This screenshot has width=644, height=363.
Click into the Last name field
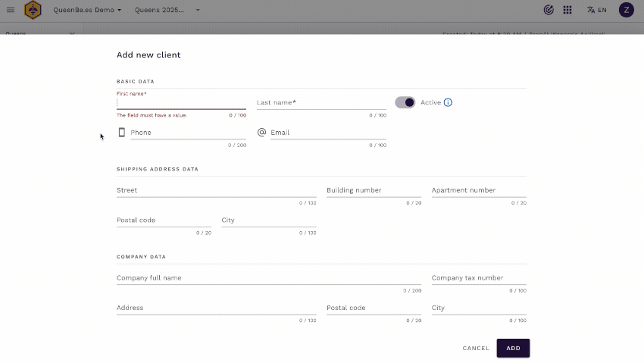point(321,102)
